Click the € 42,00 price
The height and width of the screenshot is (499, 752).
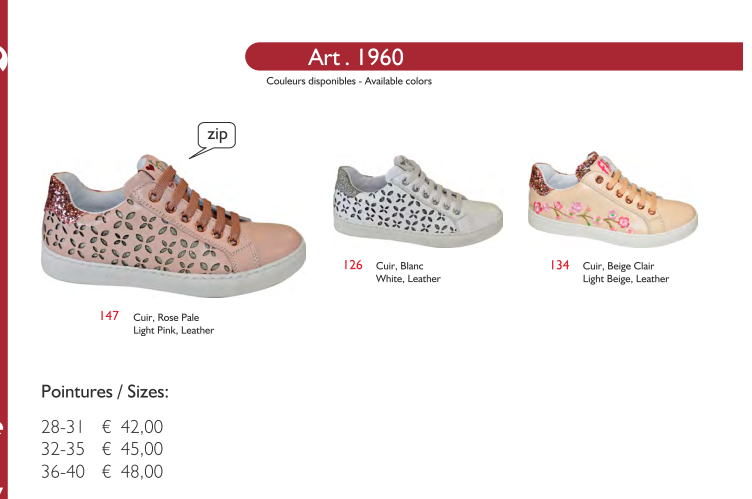(x=132, y=428)
